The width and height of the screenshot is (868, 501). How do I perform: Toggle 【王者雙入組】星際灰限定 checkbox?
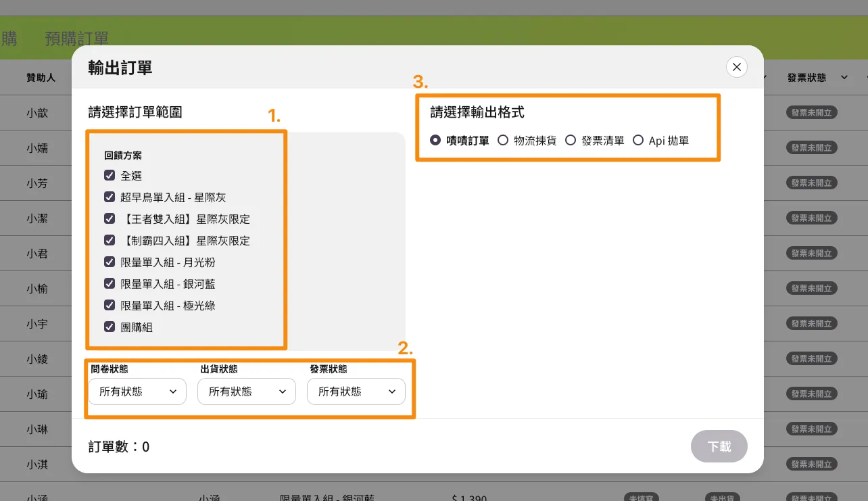coord(110,219)
